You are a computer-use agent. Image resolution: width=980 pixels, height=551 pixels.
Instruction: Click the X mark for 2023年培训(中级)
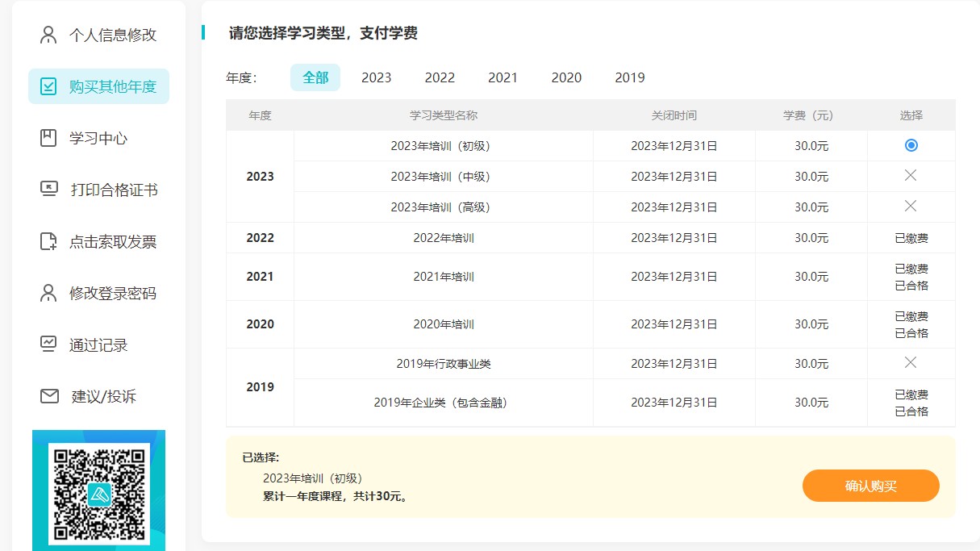911,176
